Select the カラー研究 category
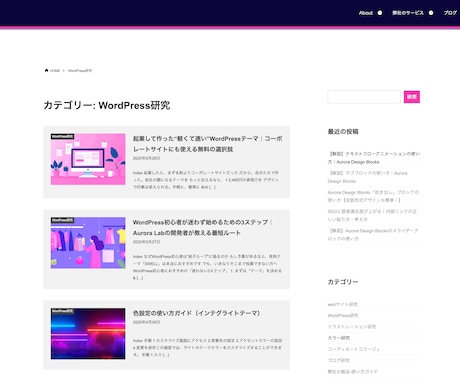Screen dimensions: 460x380 [339, 338]
